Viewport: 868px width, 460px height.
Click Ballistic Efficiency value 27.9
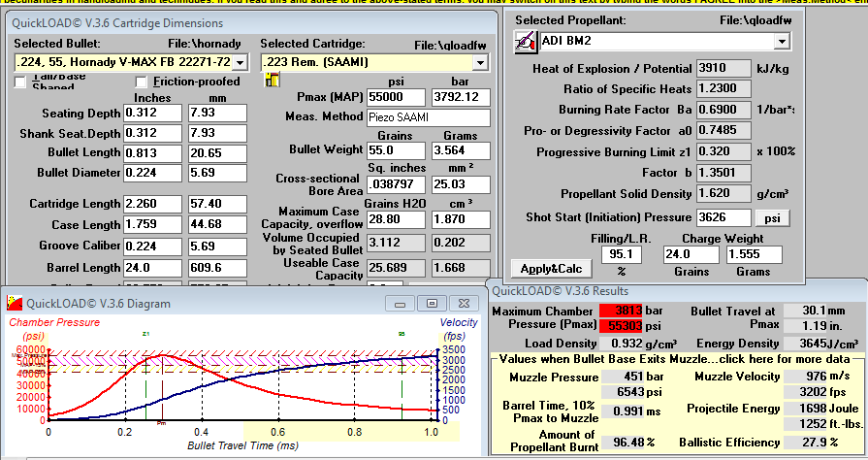[807, 443]
